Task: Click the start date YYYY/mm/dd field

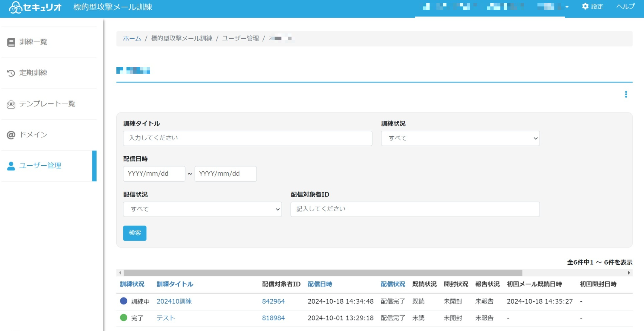Action: tap(154, 174)
